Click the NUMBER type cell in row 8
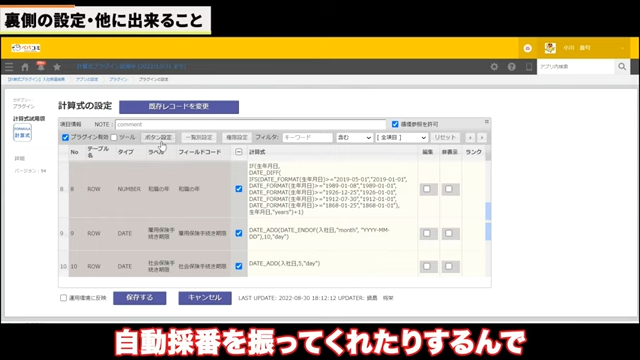This screenshot has width=640, height=360. pyautogui.click(x=129, y=189)
